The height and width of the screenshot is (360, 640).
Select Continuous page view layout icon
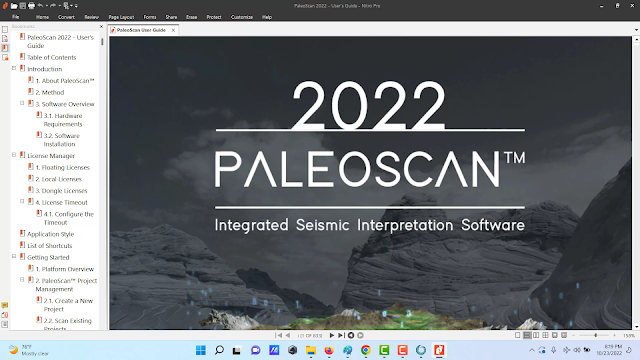[527, 335]
